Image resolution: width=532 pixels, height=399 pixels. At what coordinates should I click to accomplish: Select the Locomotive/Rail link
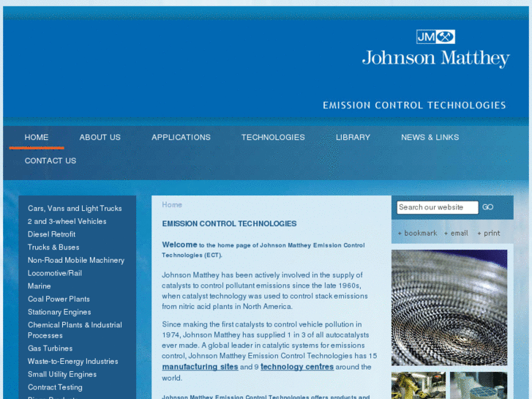[x=55, y=273]
